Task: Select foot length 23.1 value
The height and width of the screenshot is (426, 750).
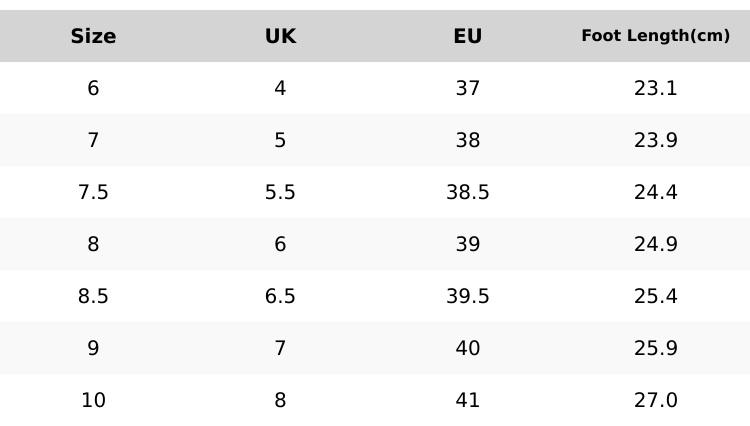Action: tap(655, 88)
